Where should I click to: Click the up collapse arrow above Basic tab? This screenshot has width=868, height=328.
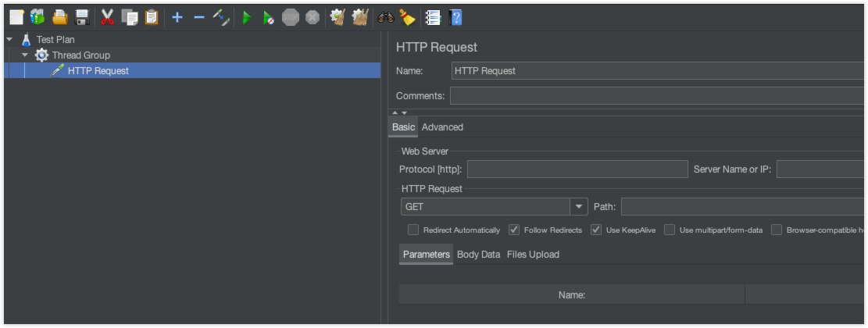click(395, 112)
